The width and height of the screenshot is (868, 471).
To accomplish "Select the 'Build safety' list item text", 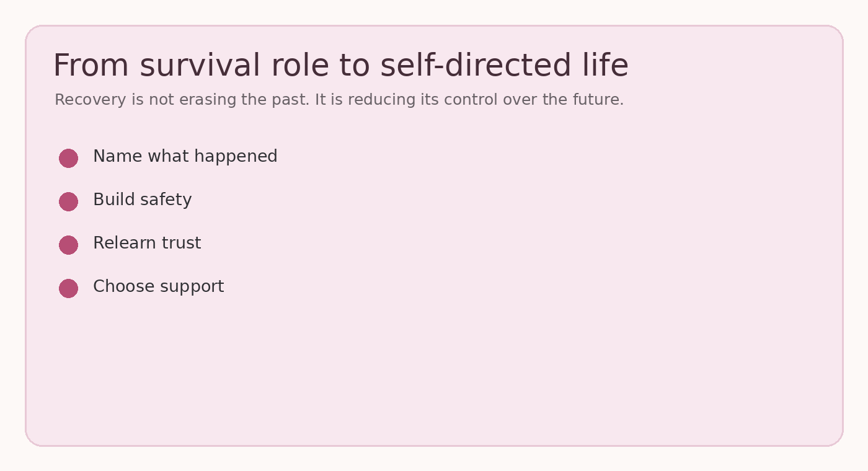I will pyautogui.click(x=143, y=200).
